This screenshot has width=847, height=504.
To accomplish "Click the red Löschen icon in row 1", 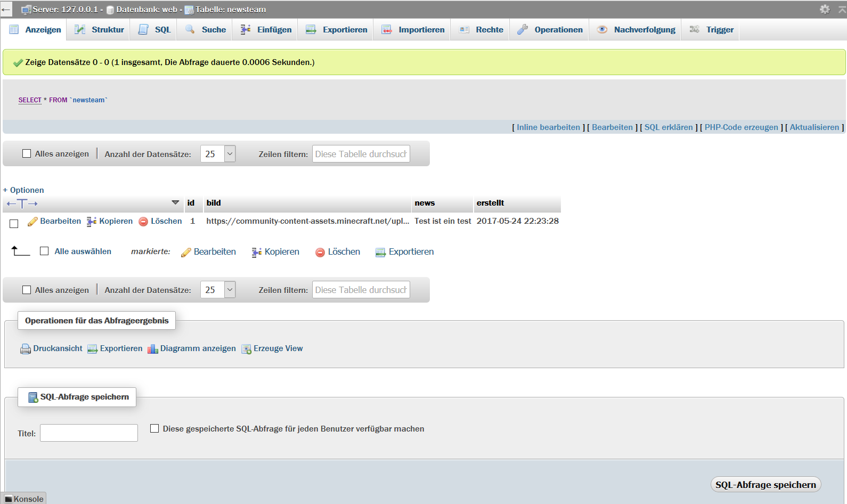I will [x=143, y=222].
